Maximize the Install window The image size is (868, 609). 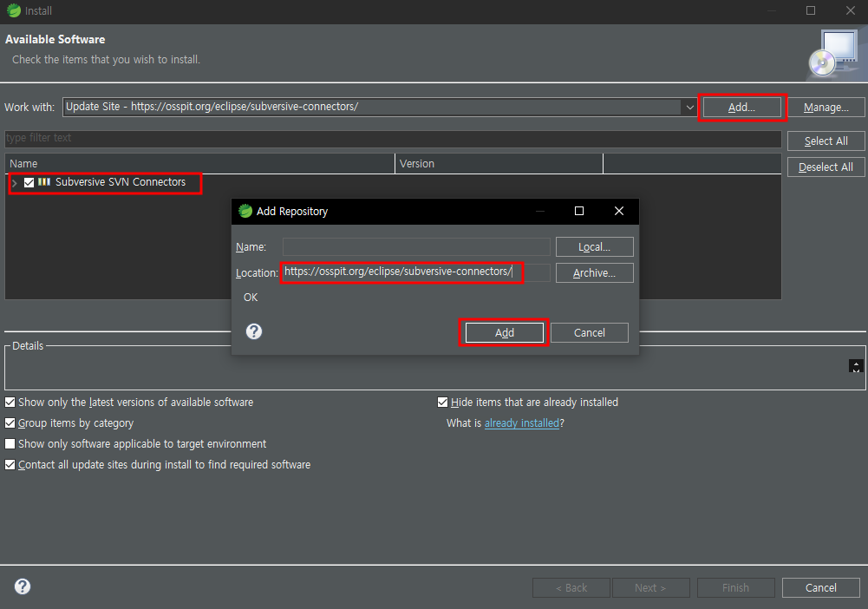click(x=811, y=10)
